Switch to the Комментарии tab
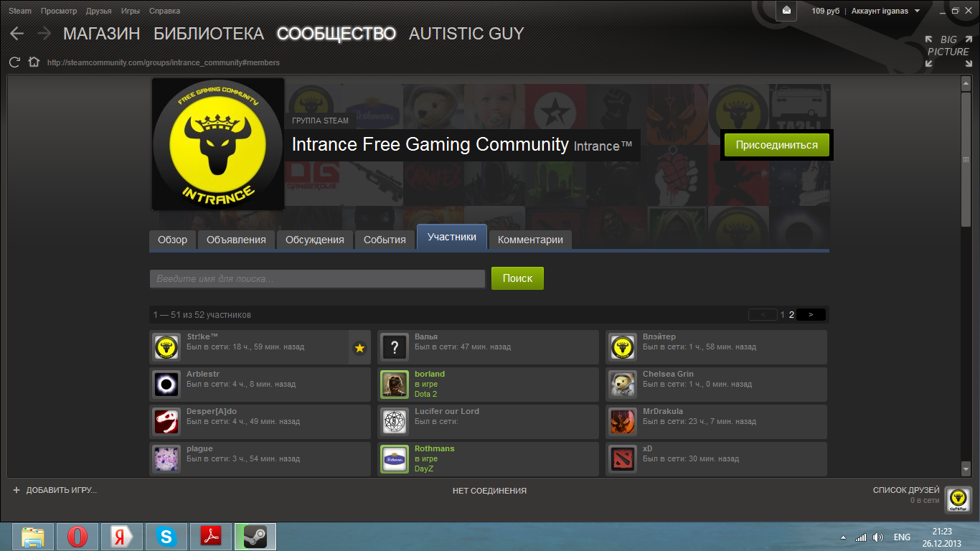Viewport: 980px width, 551px height. coord(530,240)
